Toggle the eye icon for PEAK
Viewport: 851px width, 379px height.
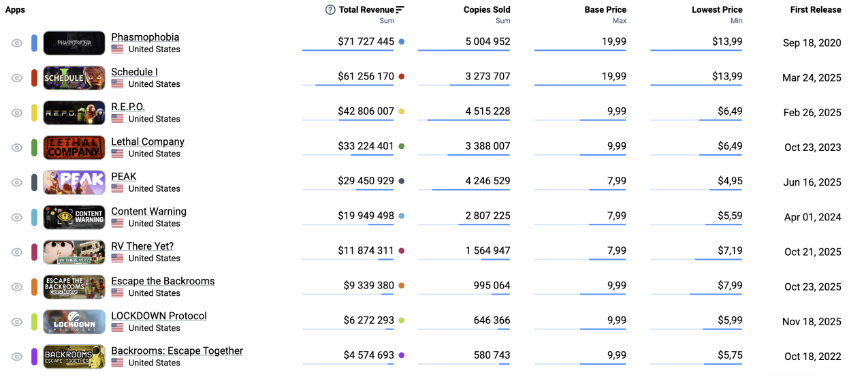17,182
